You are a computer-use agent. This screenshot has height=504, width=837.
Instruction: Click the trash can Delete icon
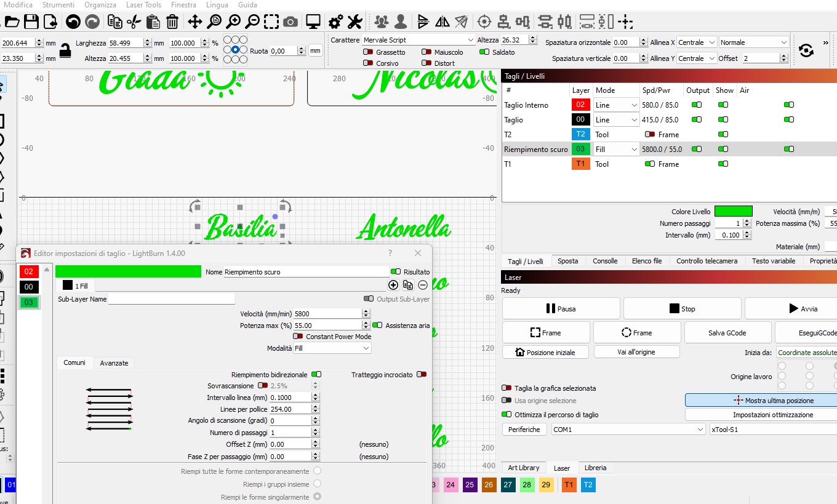pos(172,22)
